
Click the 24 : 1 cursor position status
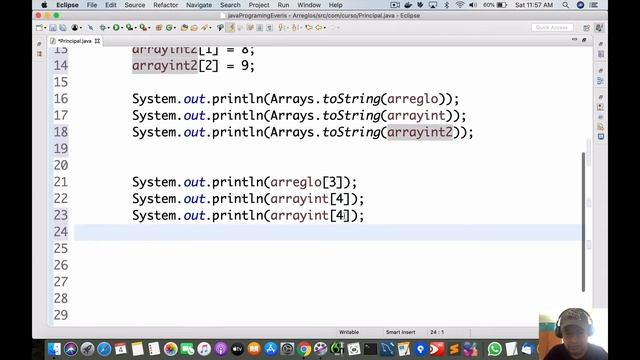(437, 332)
